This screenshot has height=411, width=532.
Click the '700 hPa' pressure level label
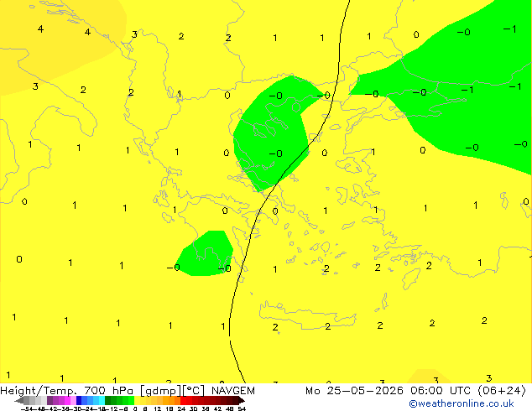pyautogui.click(x=108, y=391)
